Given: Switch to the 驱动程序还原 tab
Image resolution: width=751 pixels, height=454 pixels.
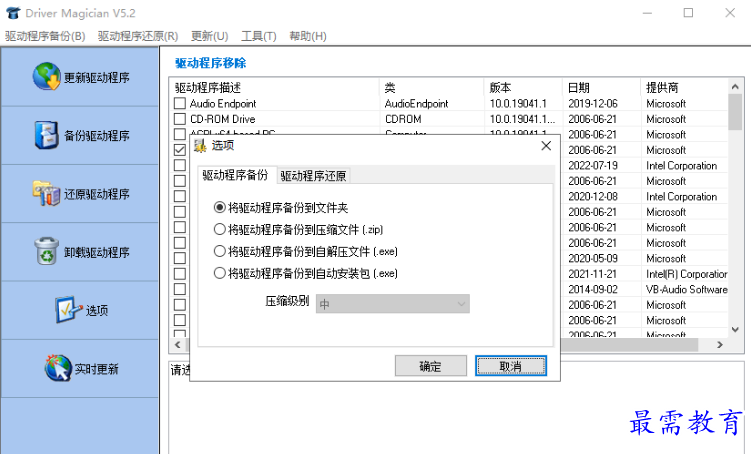Looking at the screenshot, I should coord(313,176).
